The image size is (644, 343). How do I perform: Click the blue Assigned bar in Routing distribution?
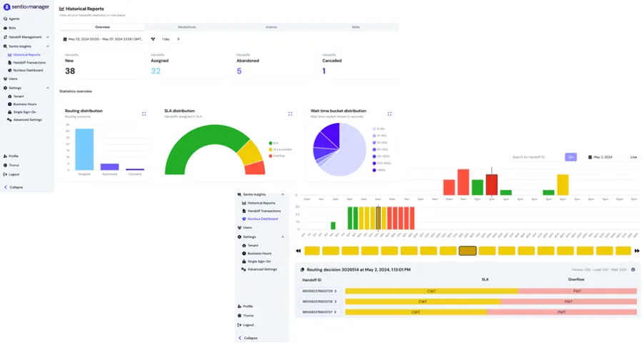84,149
